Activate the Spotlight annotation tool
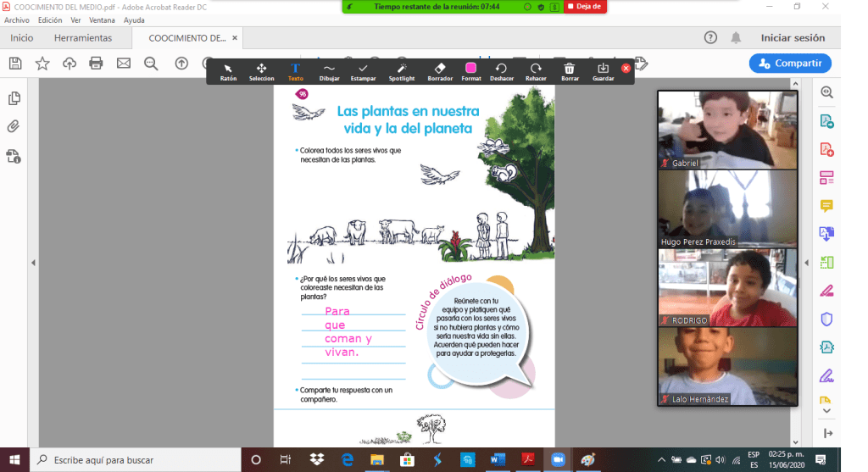This screenshot has height=472, width=868. tap(402, 71)
